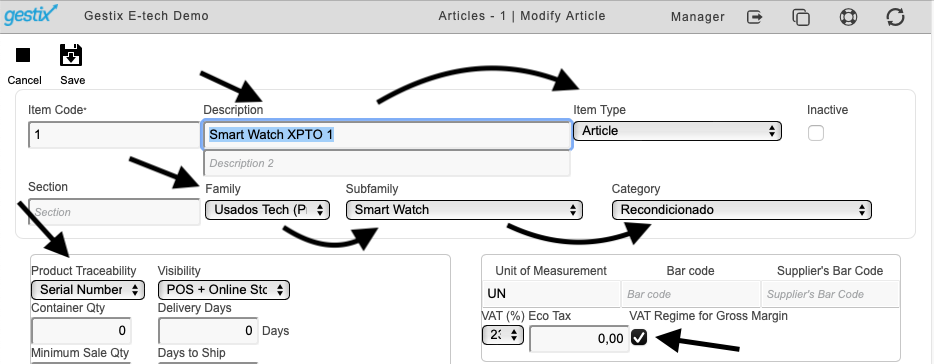Open the Visibility POS + Online dropdown
This screenshot has height=364, width=934.
click(224, 290)
